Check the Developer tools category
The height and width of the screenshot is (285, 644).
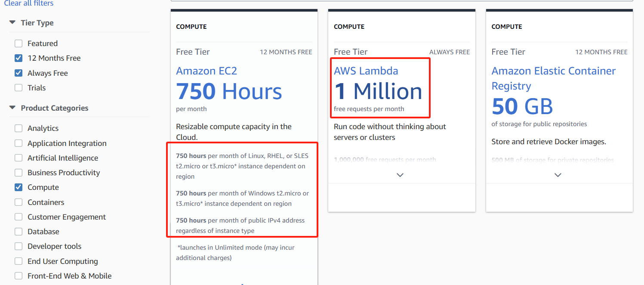[x=18, y=246]
